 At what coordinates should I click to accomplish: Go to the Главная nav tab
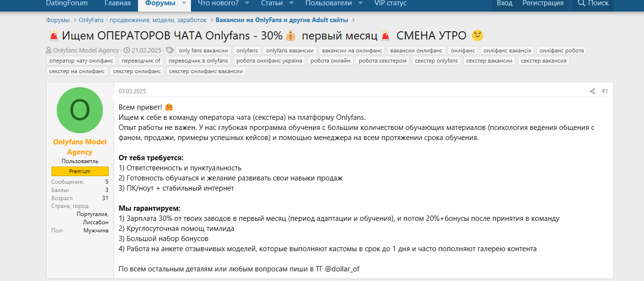coord(117,3)
